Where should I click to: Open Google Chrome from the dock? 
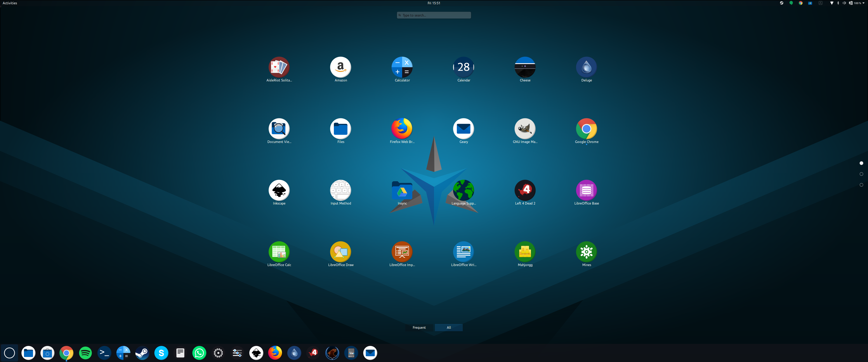point(66,353)
